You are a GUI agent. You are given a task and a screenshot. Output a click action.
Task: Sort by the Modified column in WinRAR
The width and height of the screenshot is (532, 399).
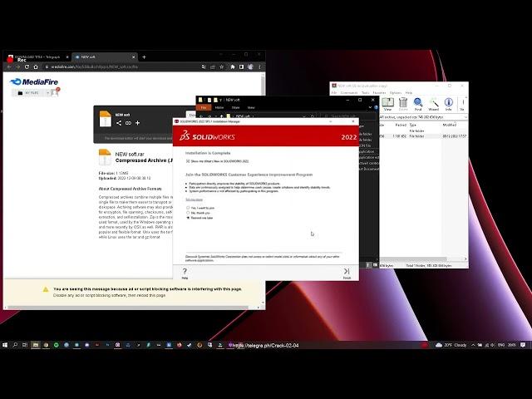[450, 125]
